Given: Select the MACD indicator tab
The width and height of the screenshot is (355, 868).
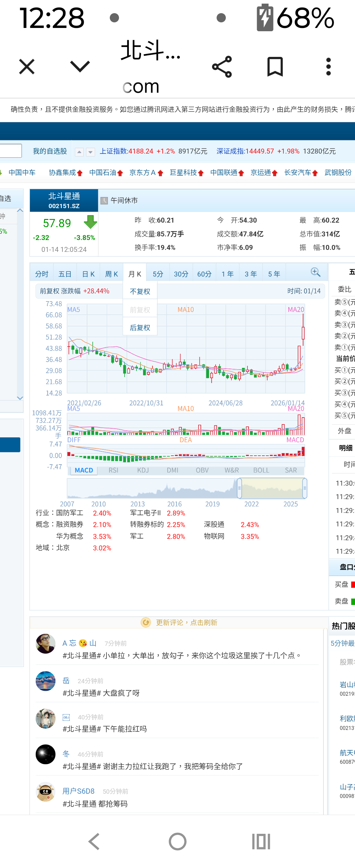Looking at the screenshot, I should 84,470.
